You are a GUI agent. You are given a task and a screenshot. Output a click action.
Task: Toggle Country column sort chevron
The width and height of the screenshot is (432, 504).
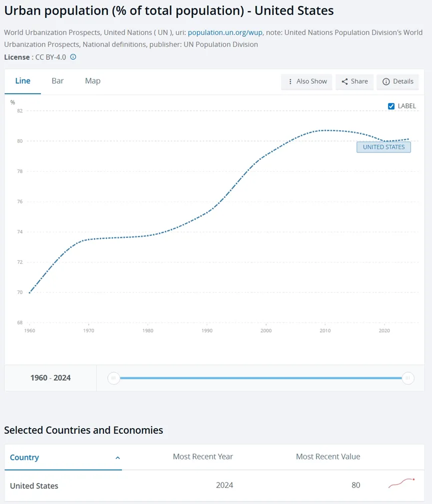118,458
